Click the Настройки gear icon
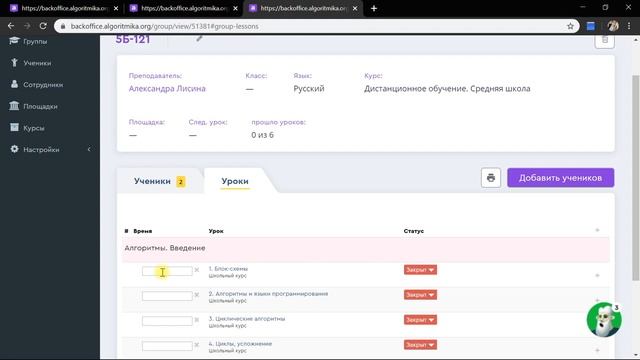640x360 pixels. (14, 149)
